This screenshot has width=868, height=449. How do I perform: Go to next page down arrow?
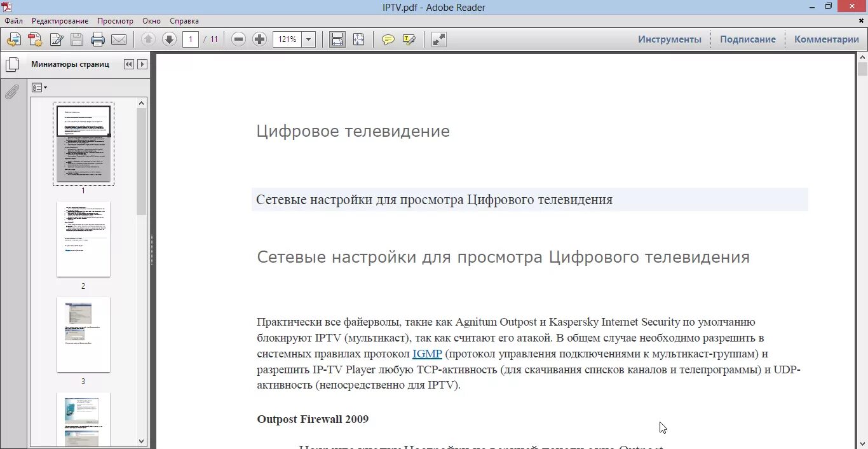[x=169, y=39]
